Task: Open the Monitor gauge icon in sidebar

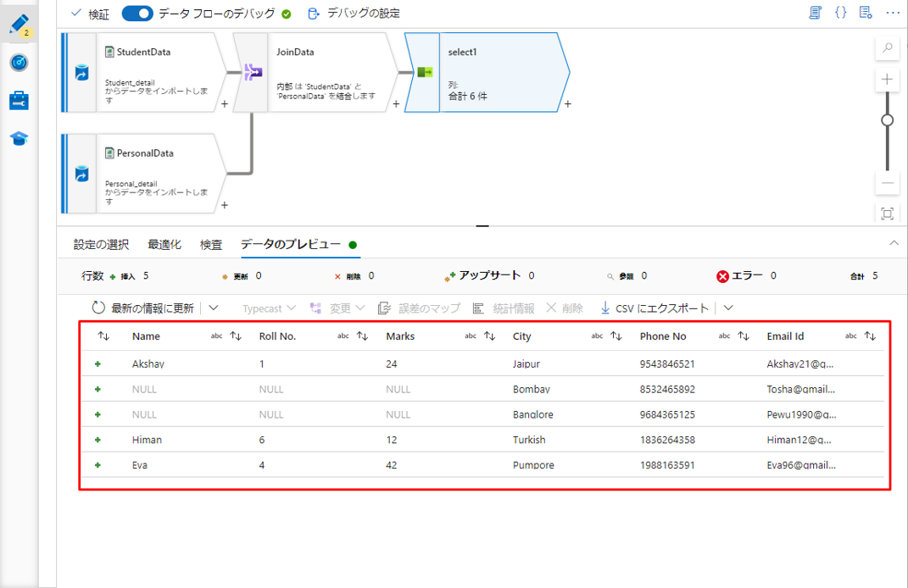Action: click(19, 63)
